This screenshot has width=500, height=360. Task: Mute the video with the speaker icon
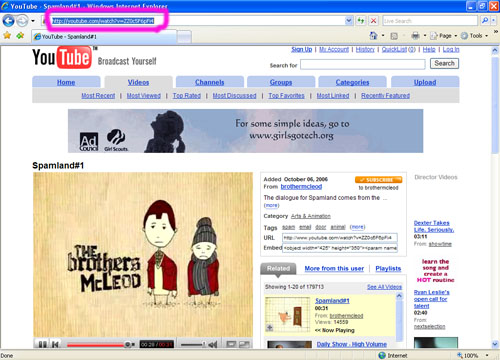(x=213, y=344)
